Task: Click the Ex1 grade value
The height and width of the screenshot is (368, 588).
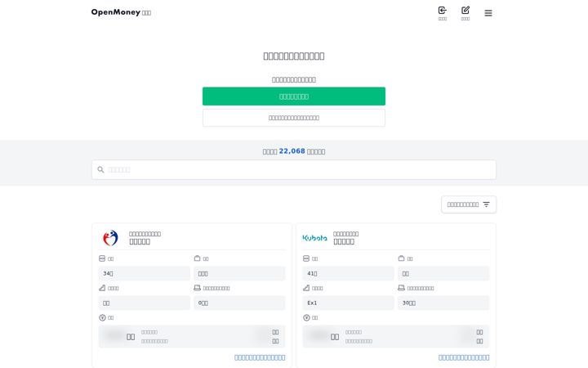Action: pos(348,303)
